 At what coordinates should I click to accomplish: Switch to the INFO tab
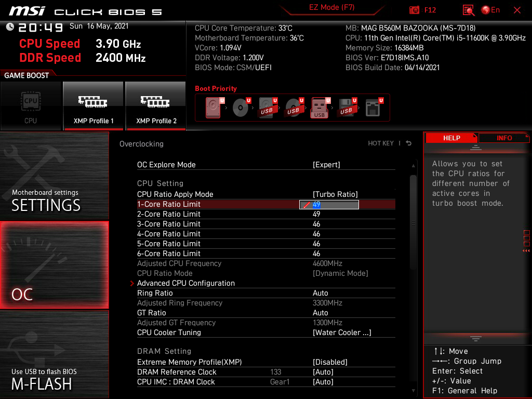(504, 138)
